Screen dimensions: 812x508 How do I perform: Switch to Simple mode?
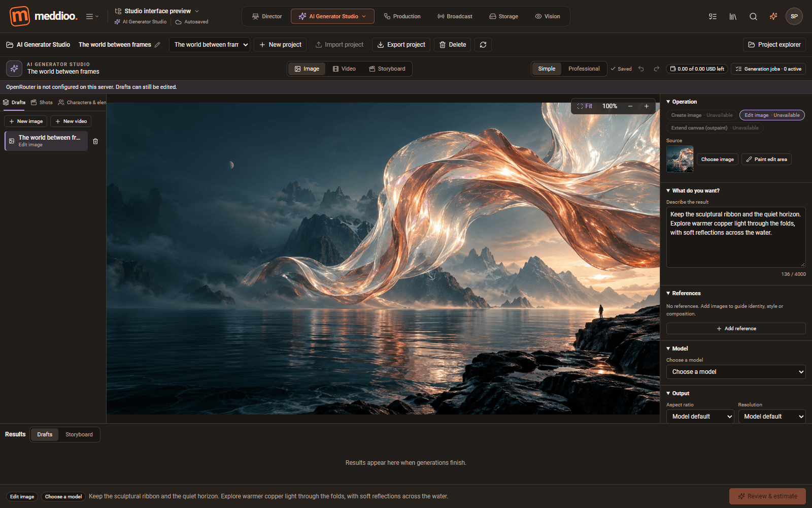[547, 69]
